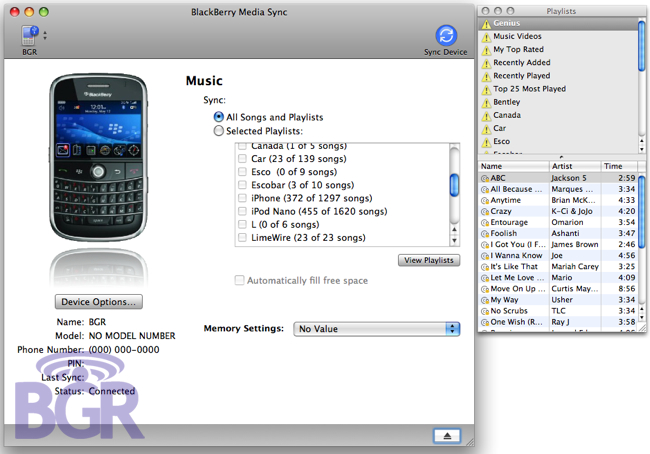
Task: Click the song icon next to Crazy
Action: click(485, 211)
